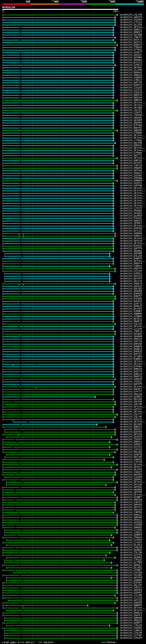
Task: Select hit UniRef100_Q5B971
Action: click(131, 30)
